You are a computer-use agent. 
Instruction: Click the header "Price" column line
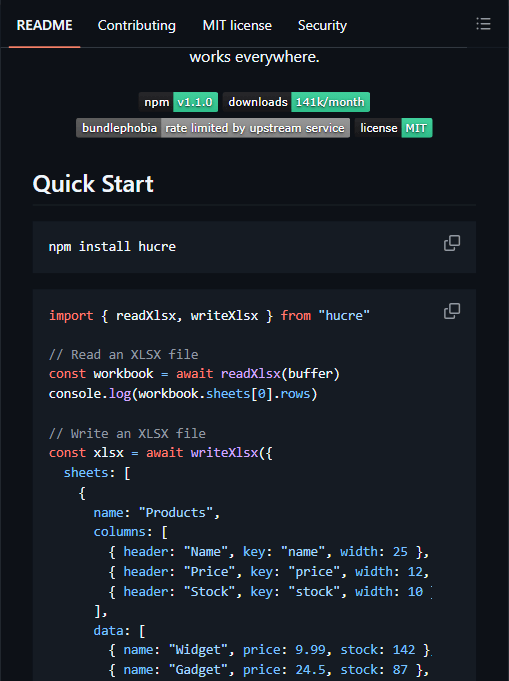(x=269, y=572)
